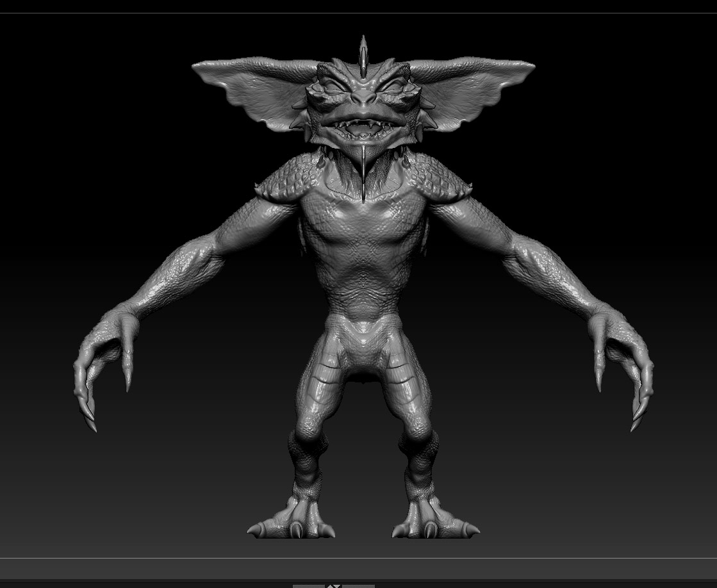
Task: Click the bottom tray divider arrows
Action: coord(334,586)
